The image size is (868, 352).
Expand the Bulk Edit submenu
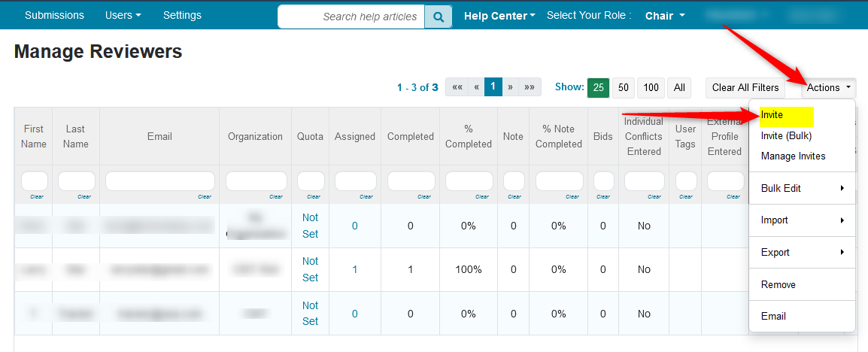[x=802, y=188]
